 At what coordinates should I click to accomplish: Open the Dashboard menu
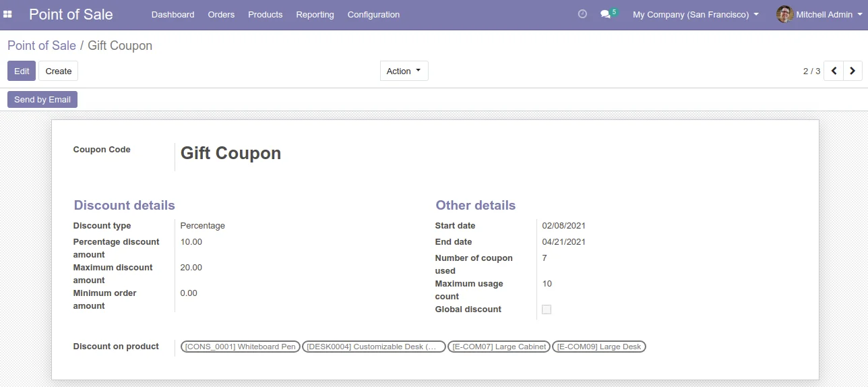tap(173, 14)
